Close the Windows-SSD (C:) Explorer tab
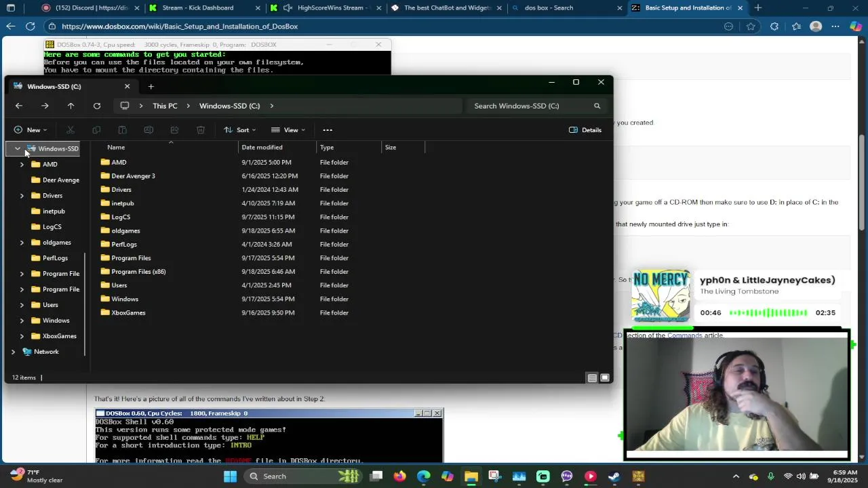Image resolution: width=868 pixels, height=488 pixels. tap(127, 86)
